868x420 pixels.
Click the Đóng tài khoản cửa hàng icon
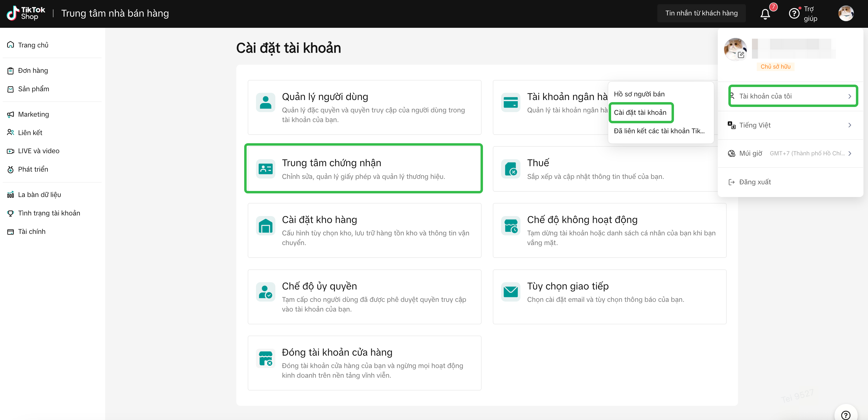[266, 358]
